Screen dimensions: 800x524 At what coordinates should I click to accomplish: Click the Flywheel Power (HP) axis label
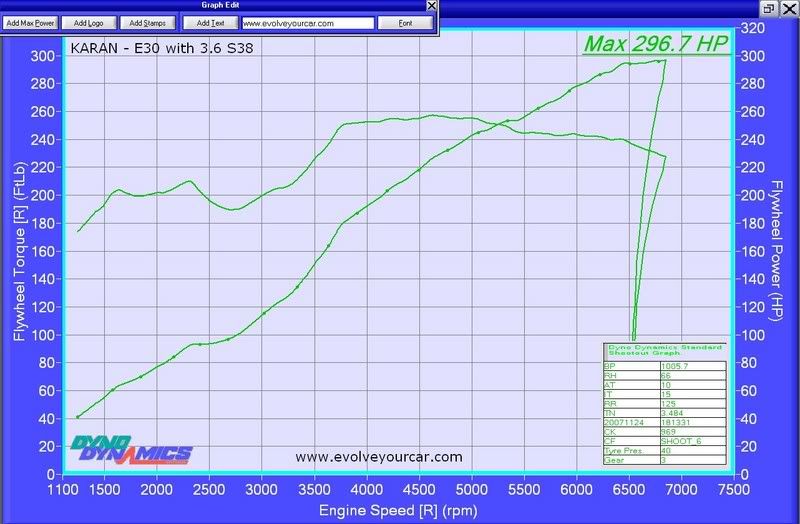point(775,250)
